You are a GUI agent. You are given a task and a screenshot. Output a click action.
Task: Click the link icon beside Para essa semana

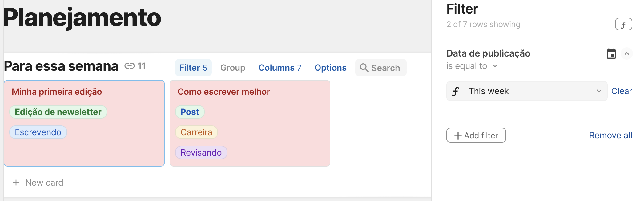[x=130, y=66]
